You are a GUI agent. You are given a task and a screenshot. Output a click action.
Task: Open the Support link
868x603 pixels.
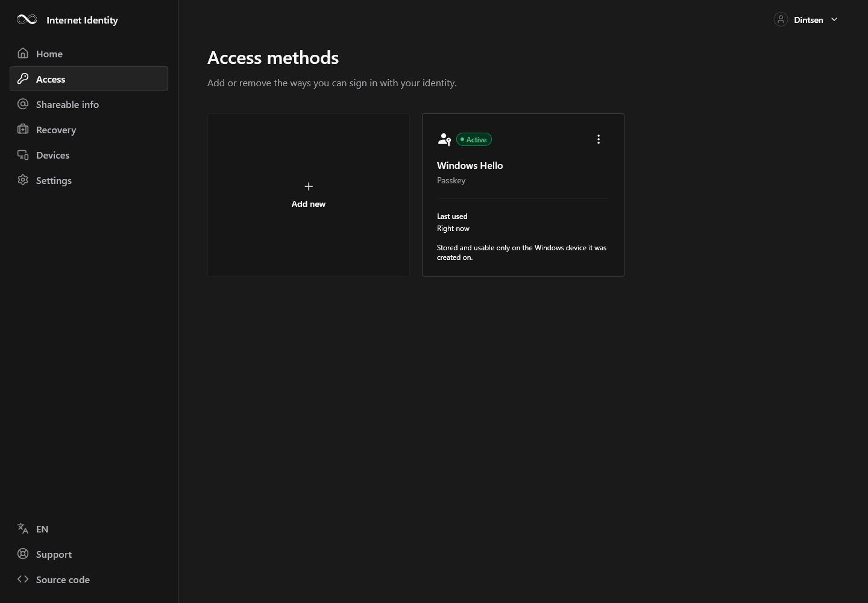pyautogui.click(x=89, y=554)
